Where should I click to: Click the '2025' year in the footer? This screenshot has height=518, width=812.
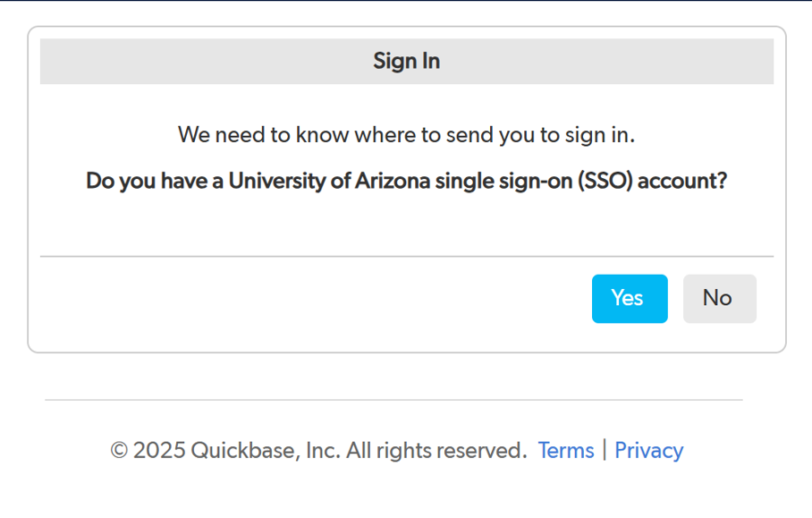coord(160,451)
